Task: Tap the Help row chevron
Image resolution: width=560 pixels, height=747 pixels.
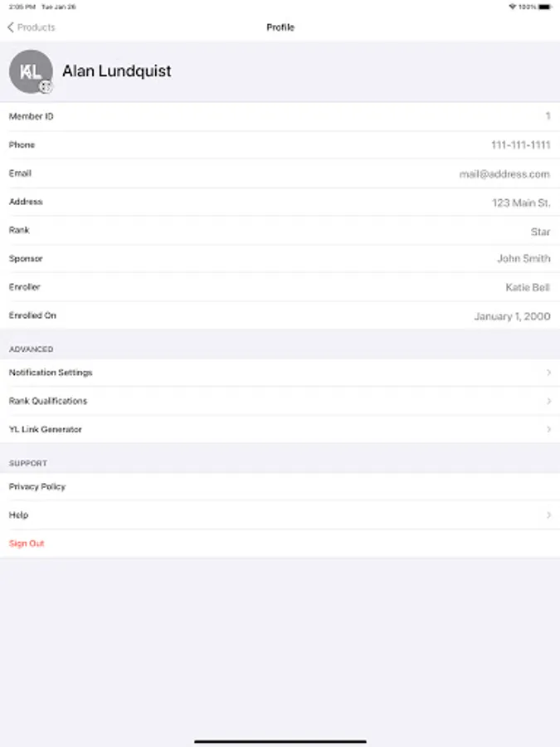Action: [548, 515]
